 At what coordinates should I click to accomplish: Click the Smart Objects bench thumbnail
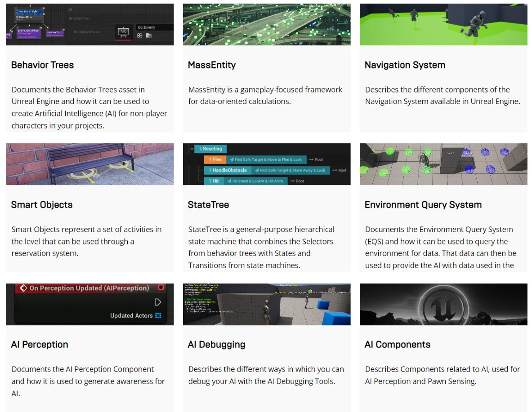[90, 164]
